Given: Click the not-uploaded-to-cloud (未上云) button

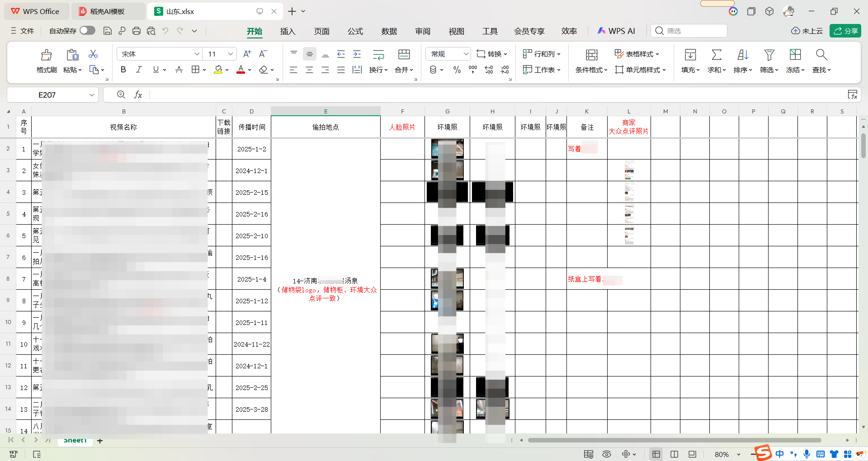Looking at the screenshot, I should pyautogui.click(x=807, y=31).
